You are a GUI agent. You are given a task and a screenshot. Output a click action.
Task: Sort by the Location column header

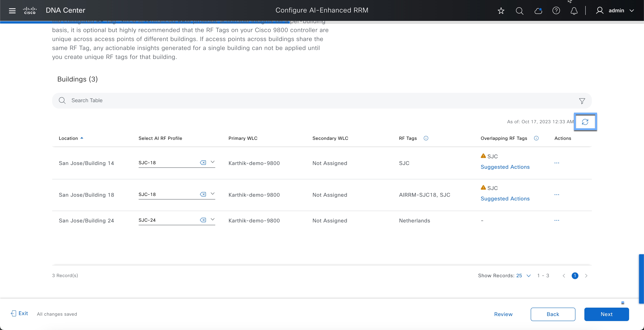(68, 138)
